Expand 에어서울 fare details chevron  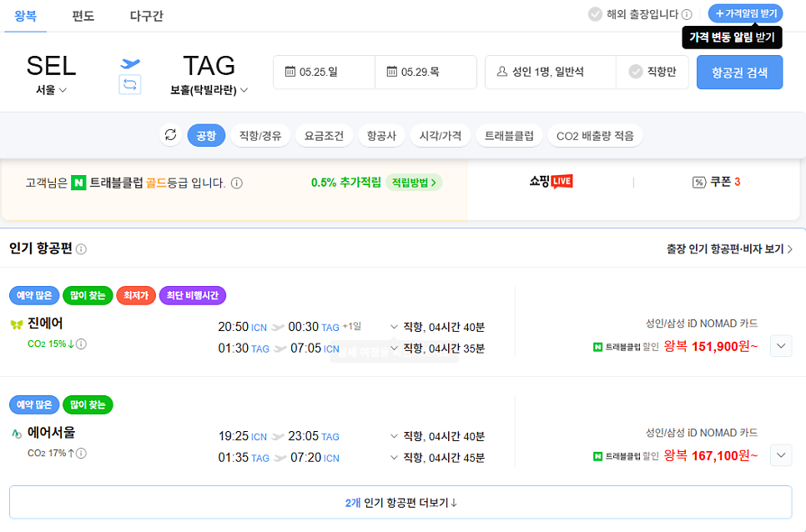tap(781, 455)
